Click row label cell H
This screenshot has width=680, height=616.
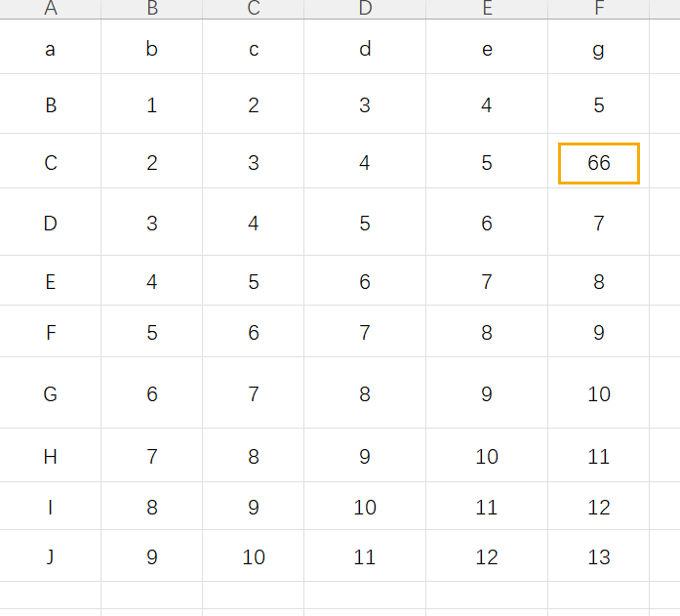51,456
